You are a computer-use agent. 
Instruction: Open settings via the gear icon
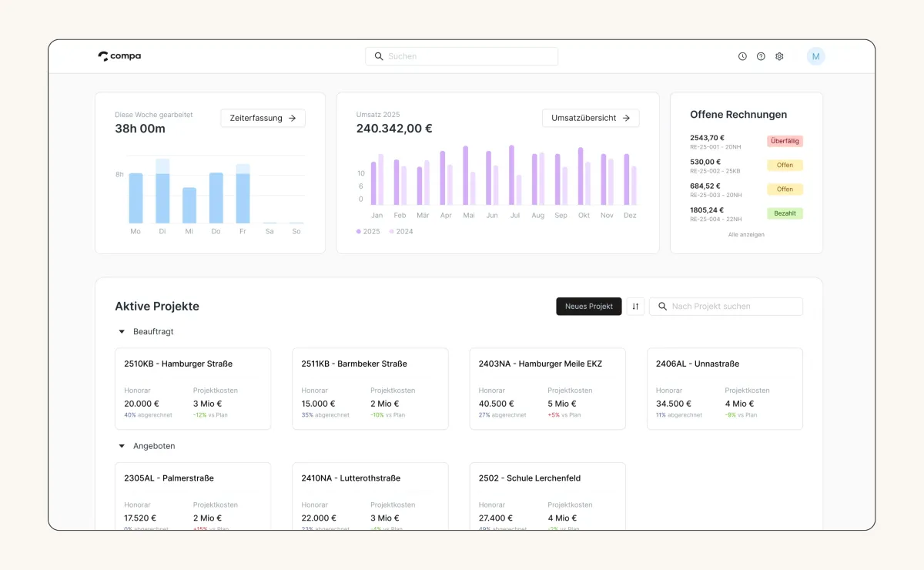point(779,56)
